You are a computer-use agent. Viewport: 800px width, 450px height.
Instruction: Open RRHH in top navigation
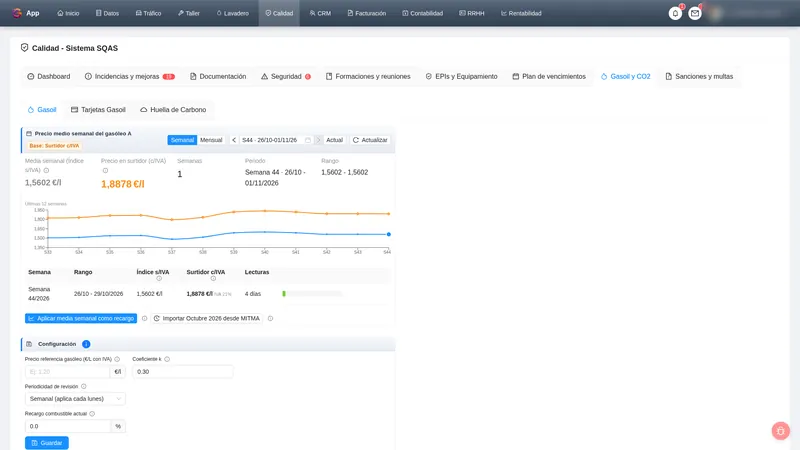471,13
